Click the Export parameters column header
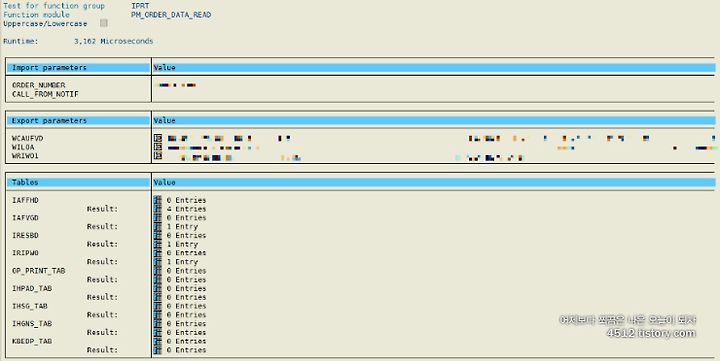The height and width of the screenshot is (361, 720). [x=79, y=120]
